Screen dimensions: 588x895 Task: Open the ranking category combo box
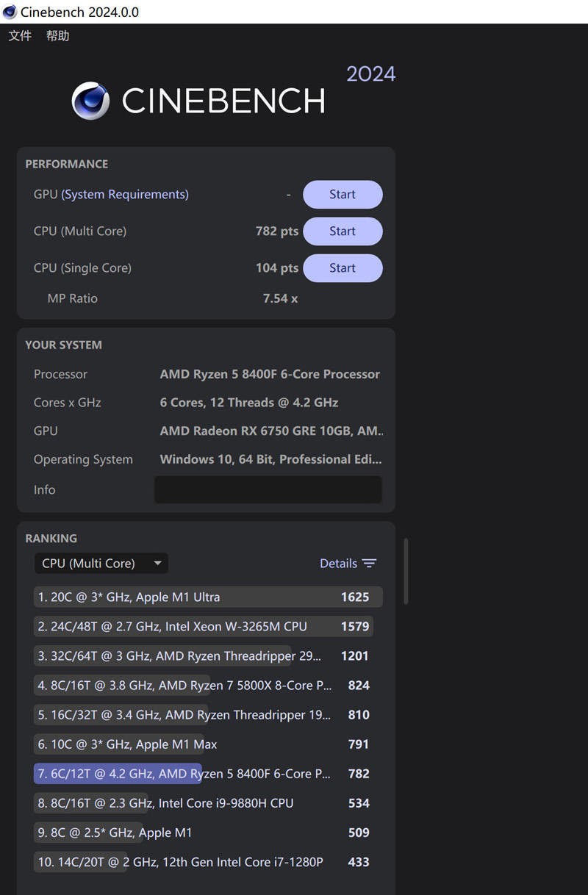tap(101, 563)
